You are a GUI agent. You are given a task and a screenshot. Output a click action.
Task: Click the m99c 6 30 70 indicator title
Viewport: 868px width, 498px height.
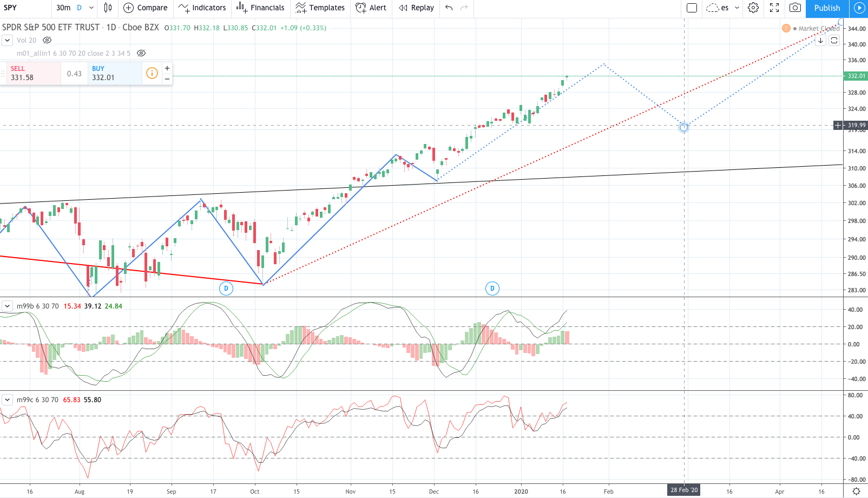(x=37, y=399)
